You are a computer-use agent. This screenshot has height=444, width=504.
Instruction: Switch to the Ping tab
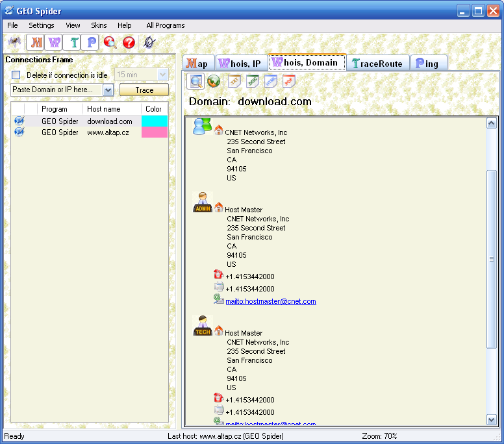point(429,63)
